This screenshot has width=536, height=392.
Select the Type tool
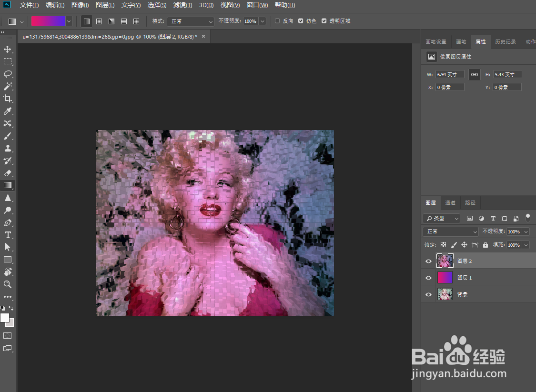point(8,235)
